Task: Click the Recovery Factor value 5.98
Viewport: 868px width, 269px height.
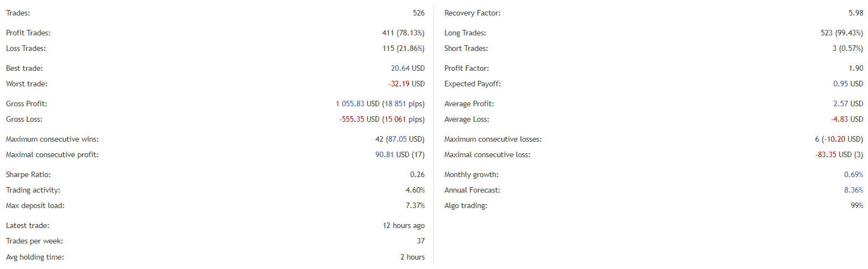Action: (855, 13)
